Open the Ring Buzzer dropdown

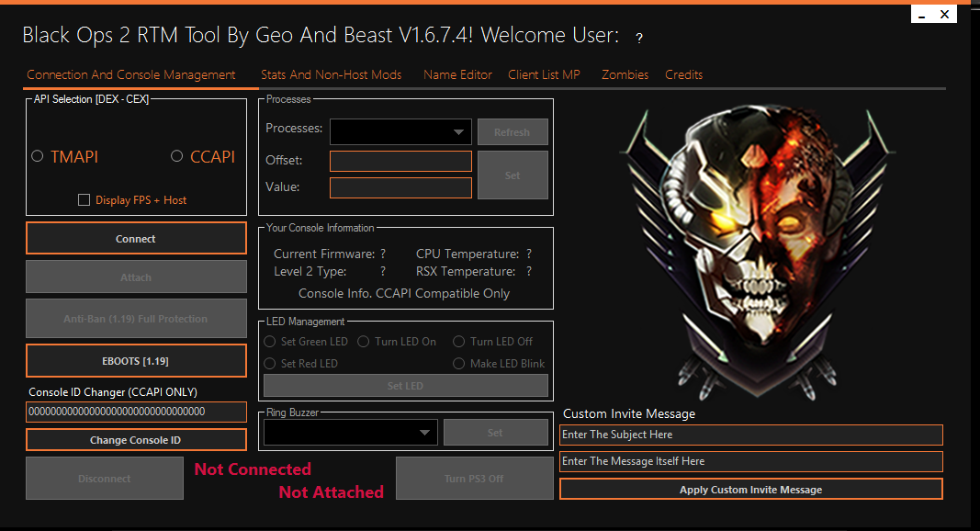(x=351, y=432)
